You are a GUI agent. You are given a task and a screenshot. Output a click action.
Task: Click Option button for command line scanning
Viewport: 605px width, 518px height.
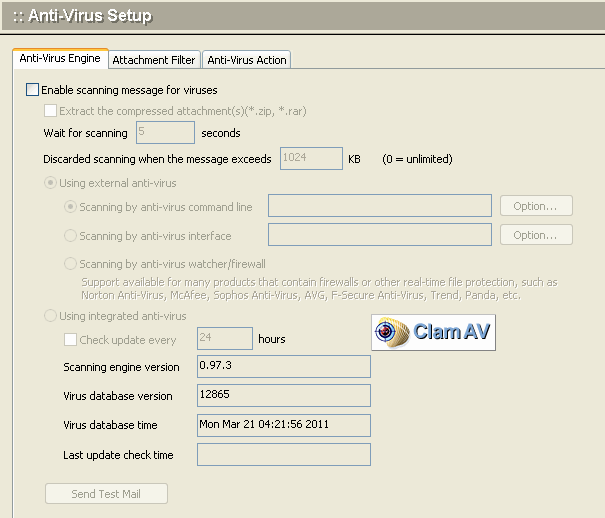(536, 206)
